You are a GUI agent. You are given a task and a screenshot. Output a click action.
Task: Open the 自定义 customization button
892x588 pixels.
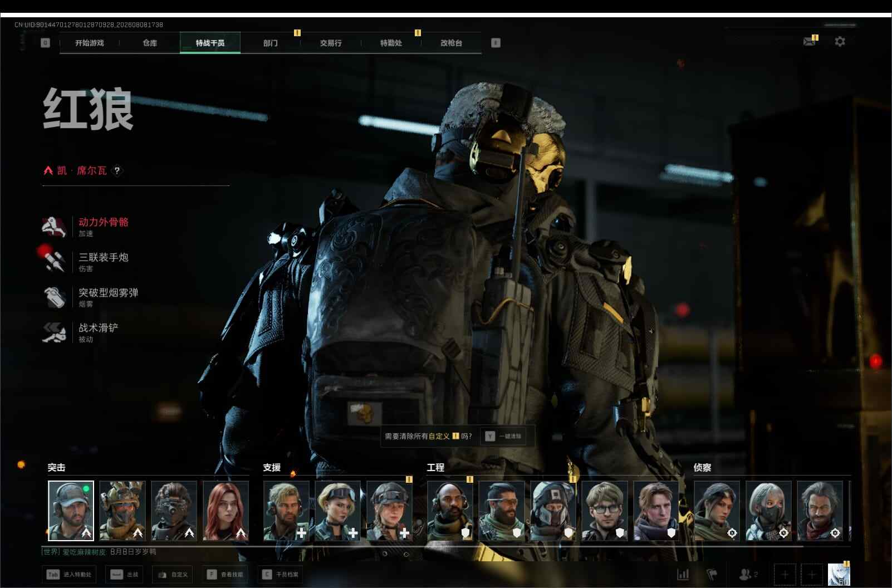[x=173, y=575]
